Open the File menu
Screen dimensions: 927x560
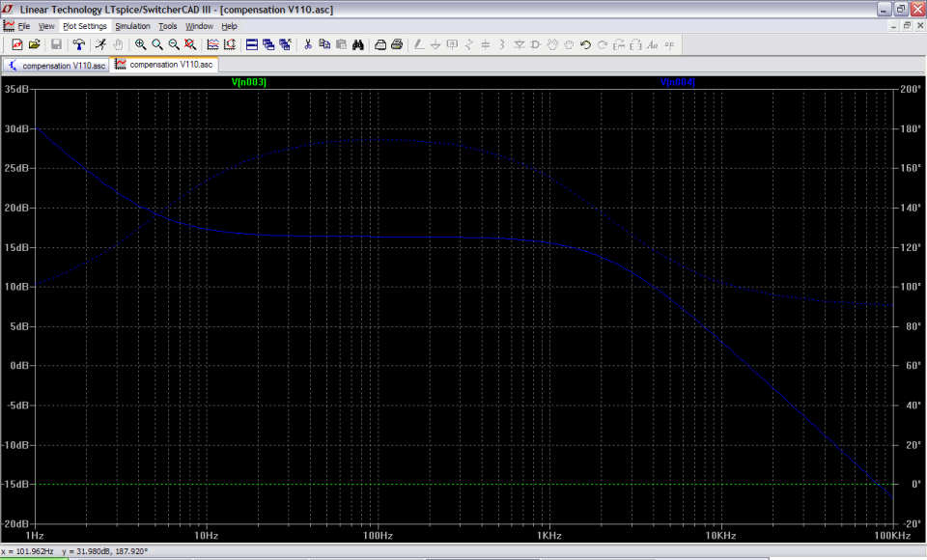[23, 26]
